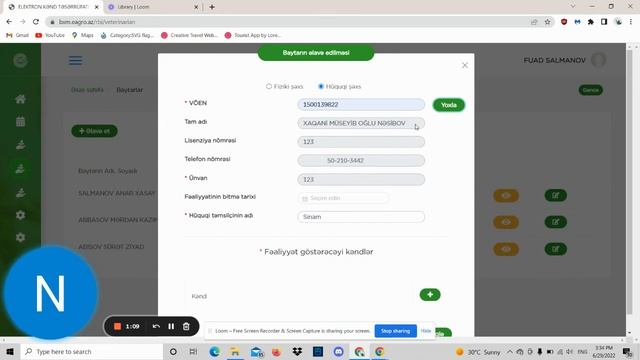The height and width of the screenshot is (360, 640).
Task: Open the Extensions puzzle icon
Action: tap(591, 22)
